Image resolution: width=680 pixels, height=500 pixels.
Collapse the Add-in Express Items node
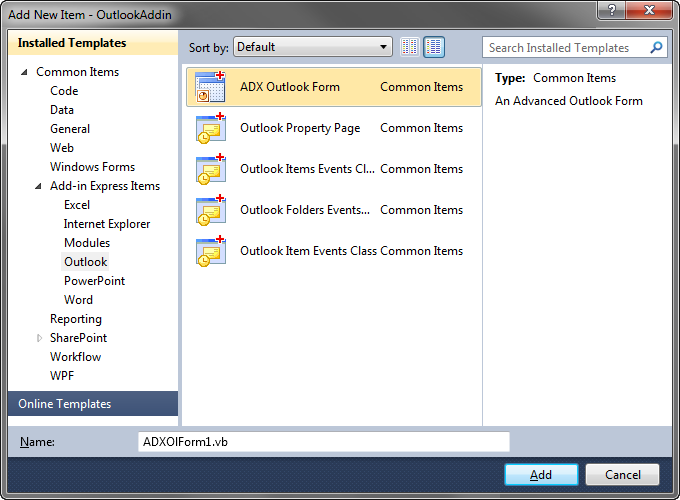(x=38, y=186)
